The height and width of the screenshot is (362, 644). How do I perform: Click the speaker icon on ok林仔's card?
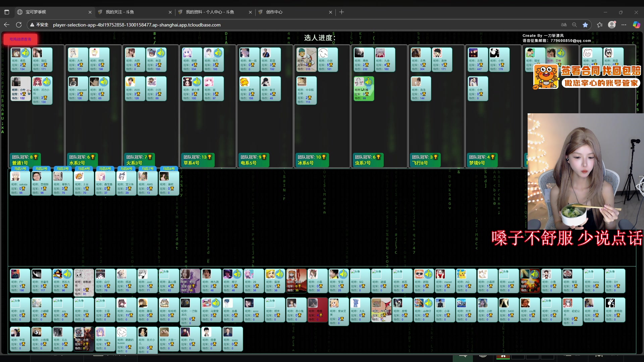[x=428, y=303]
